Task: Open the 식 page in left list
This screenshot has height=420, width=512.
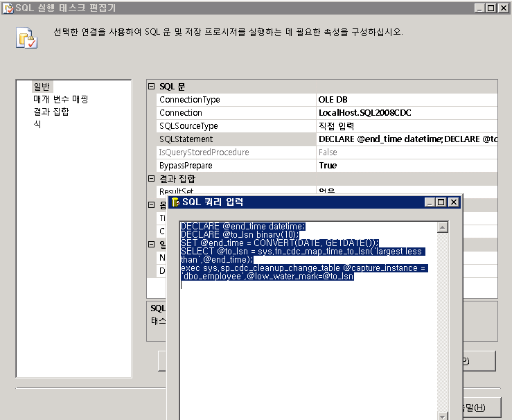Action: point(37,124)
